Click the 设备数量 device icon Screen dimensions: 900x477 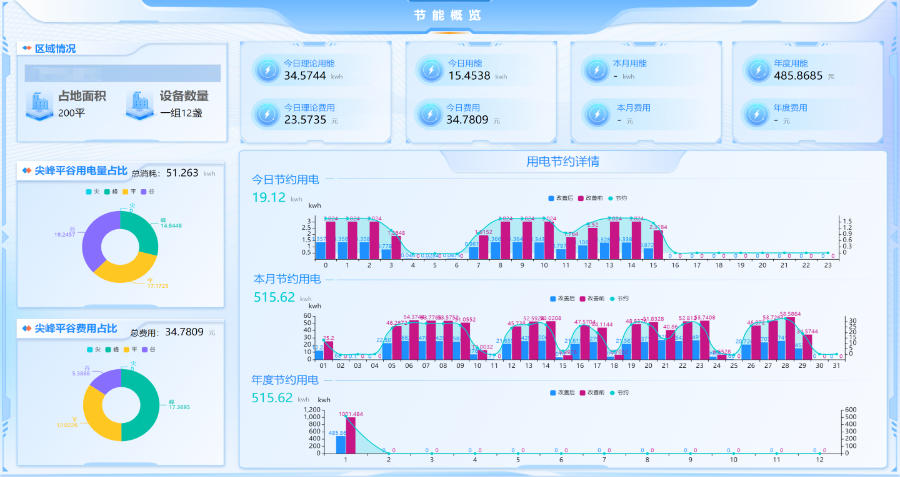(x=140, y=104)
